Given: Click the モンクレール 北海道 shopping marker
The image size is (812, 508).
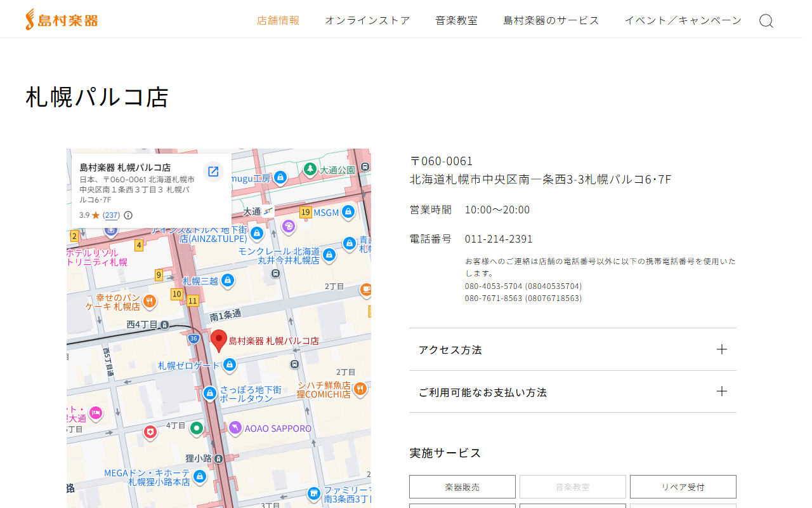Looking at the screenshot, I should (x=329, y=255).
